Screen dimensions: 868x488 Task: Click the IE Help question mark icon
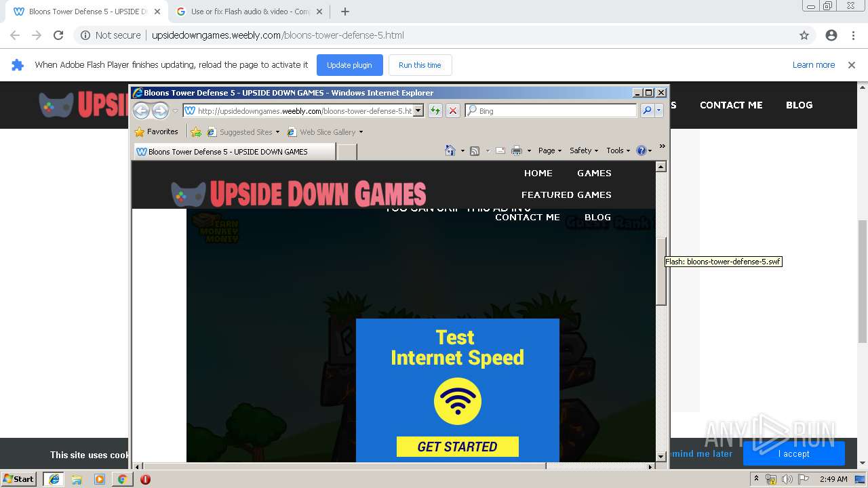642,150
